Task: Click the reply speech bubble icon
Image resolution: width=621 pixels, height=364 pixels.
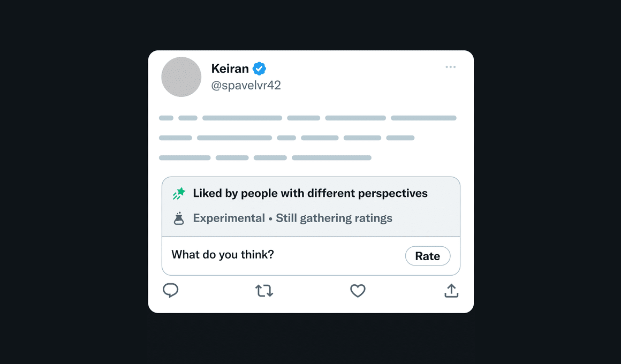Action: pyautogui.click(x=171, y=290)
